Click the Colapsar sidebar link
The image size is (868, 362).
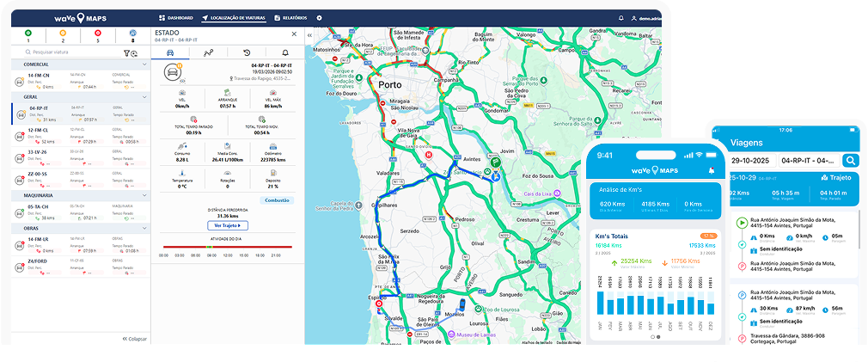coord(134,339)
